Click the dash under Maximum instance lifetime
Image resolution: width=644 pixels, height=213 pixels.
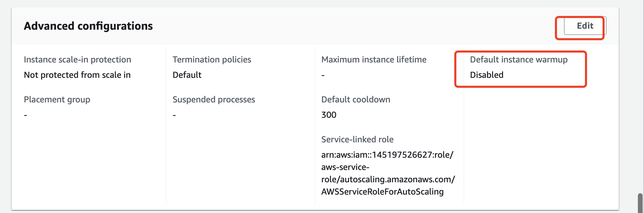click(x=323, y=75)
